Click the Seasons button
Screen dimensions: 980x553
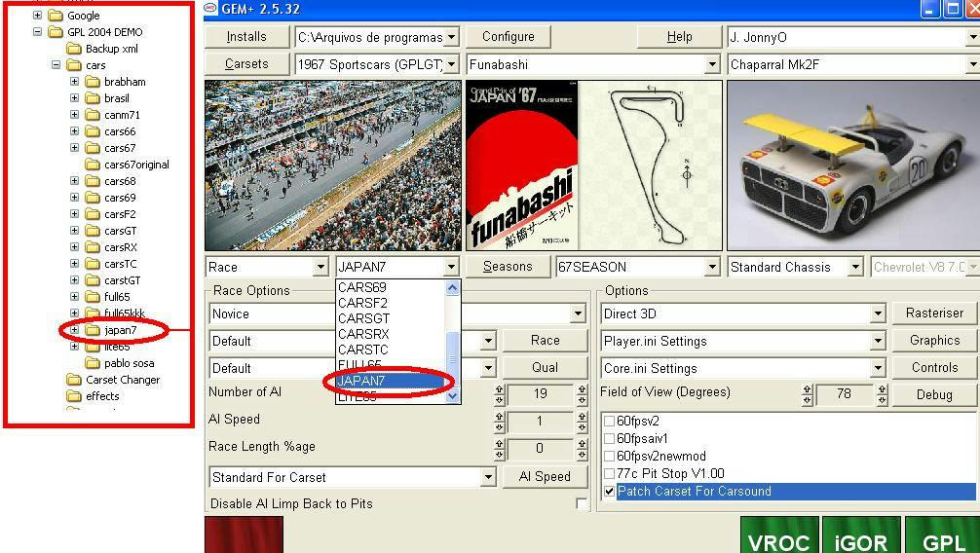(x=509, y=267)
